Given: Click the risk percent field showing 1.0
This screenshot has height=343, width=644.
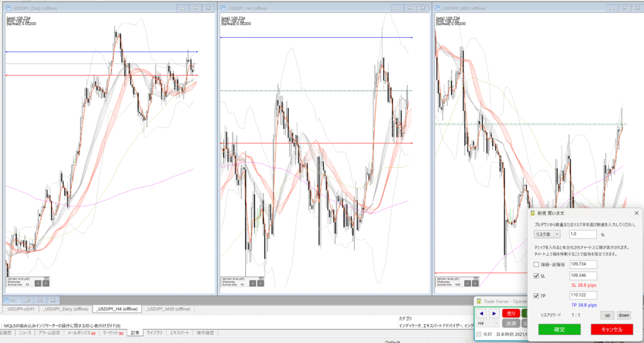Looking at the screenshot, I should (x=583, y=234).
